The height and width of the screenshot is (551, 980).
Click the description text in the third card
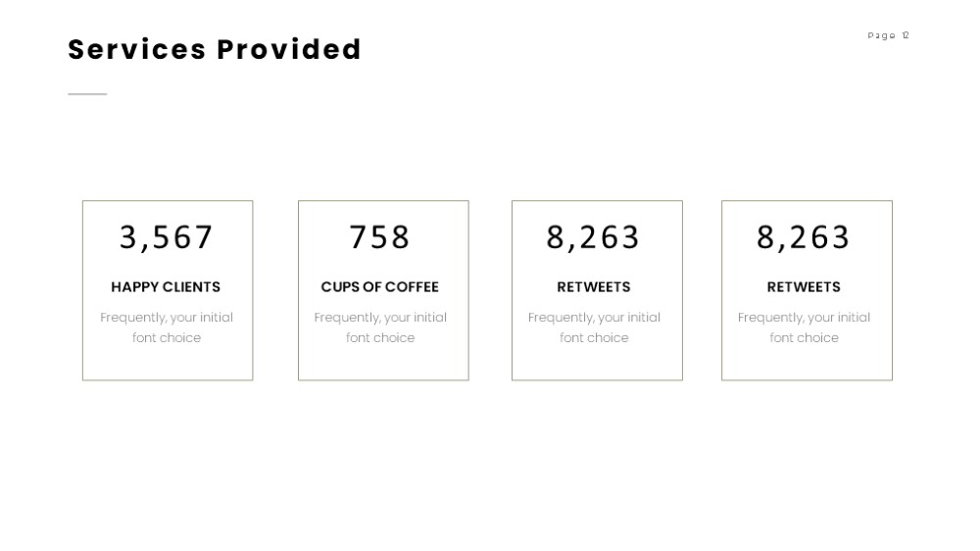coord(594,327)
